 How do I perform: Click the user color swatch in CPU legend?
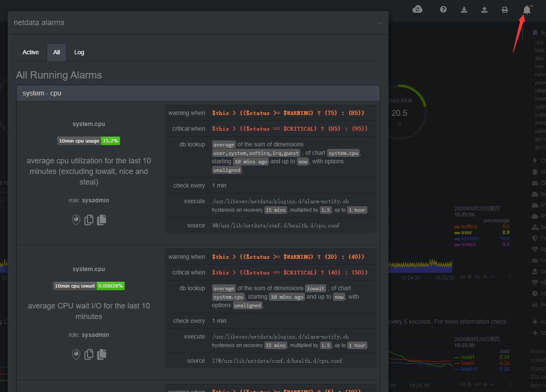point(457,233)
